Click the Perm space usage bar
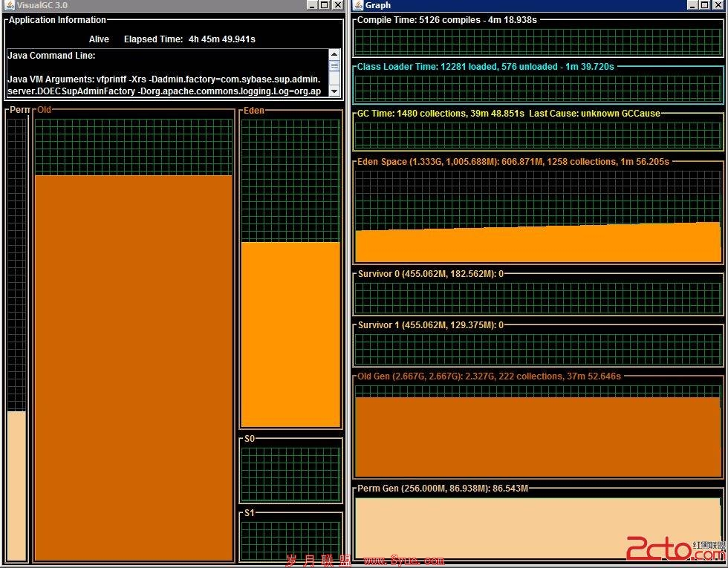Image resolution: width=728 pixels, height=568 pixels. click(16, 486)
